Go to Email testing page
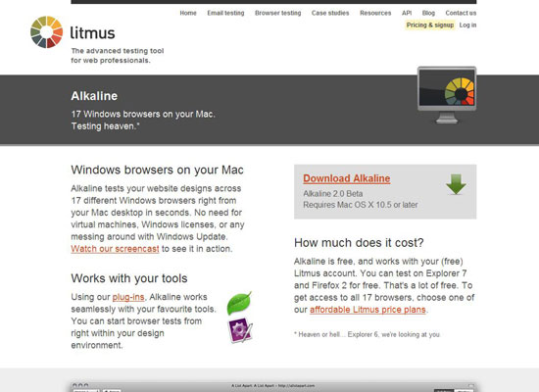Viewport: 539px width, 392px height. pos(225,13)
